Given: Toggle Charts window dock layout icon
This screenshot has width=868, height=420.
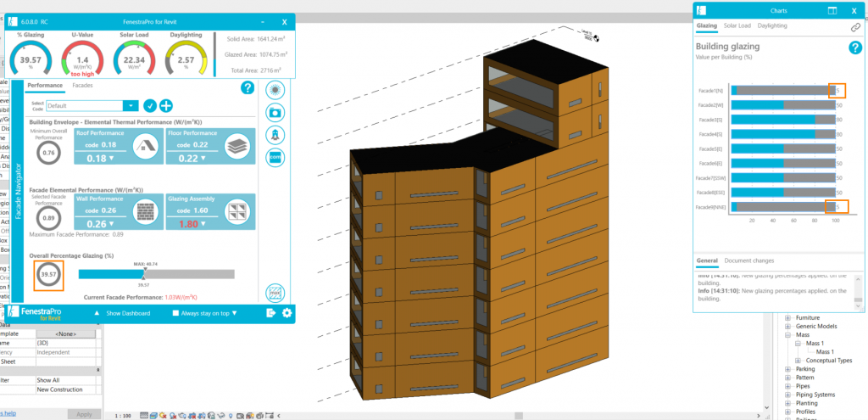Looking at the screenshot, I should pyautogui.click(x=832, y=10).
